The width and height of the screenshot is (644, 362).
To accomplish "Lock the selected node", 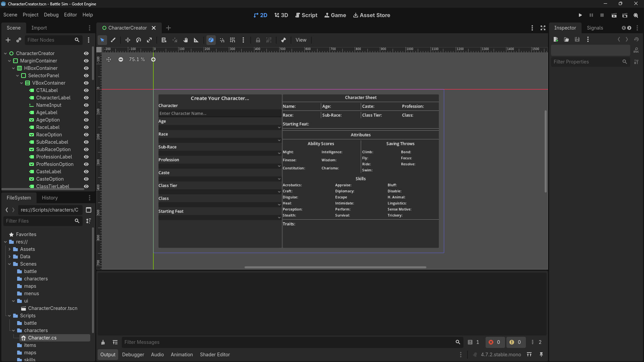I will (x=258, y=40).
